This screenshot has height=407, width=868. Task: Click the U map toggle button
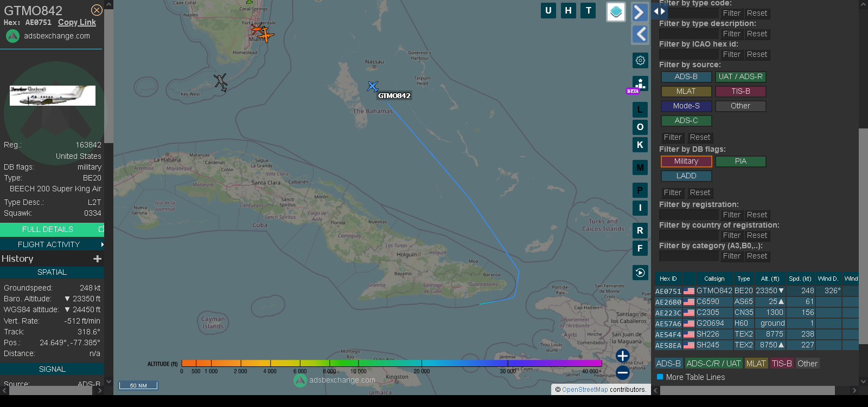548,10
